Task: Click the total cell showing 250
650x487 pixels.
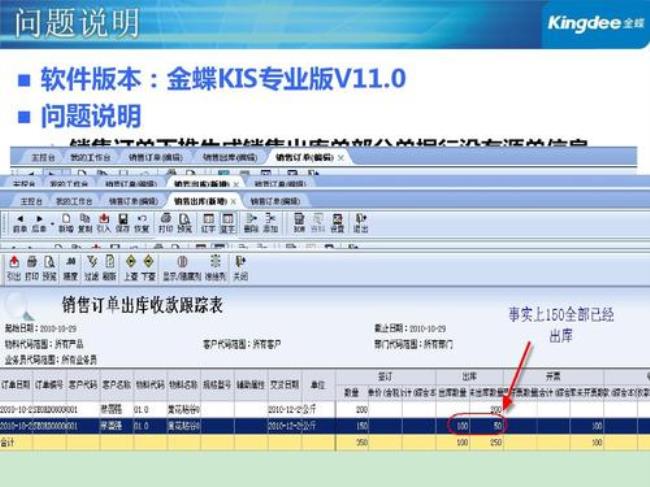Action: tap(486, 442)
